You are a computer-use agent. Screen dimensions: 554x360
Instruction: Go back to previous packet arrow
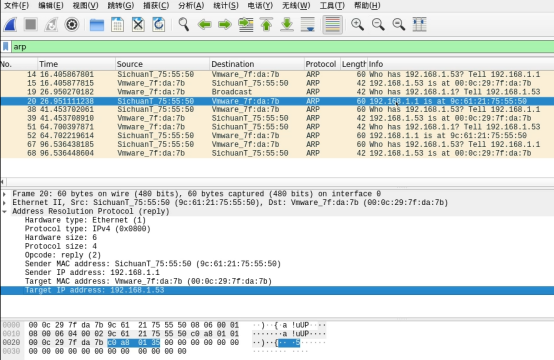tap(204, 24)
